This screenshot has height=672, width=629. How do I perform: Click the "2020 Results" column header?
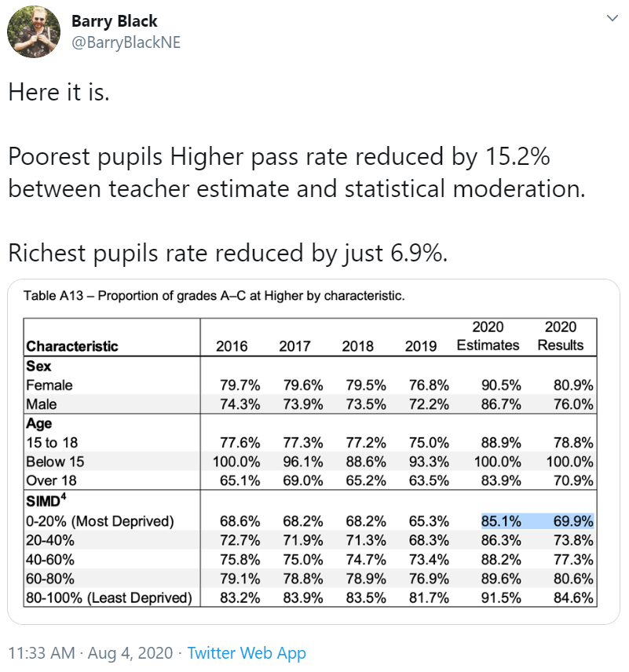(561, 336)
